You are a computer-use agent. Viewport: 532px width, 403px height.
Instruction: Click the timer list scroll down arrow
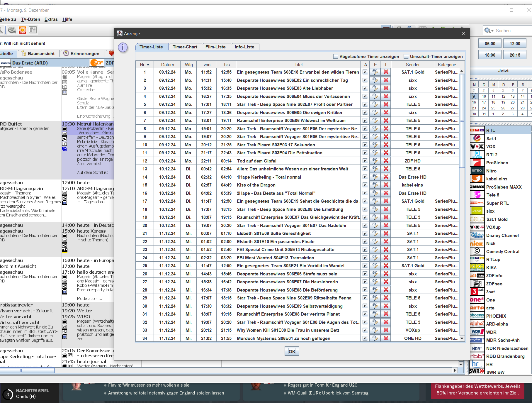(462, 338)
